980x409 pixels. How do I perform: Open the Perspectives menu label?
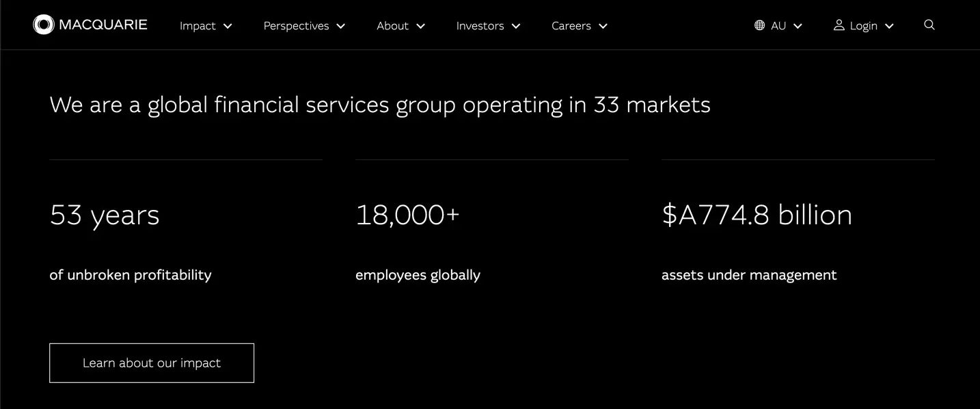click(296, 26)
